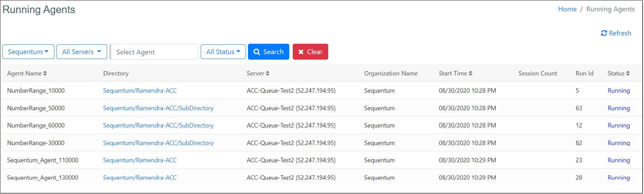Open the Sequentum organization dropdown
Viewport: 644px width, 194px height.
point(28,52)
